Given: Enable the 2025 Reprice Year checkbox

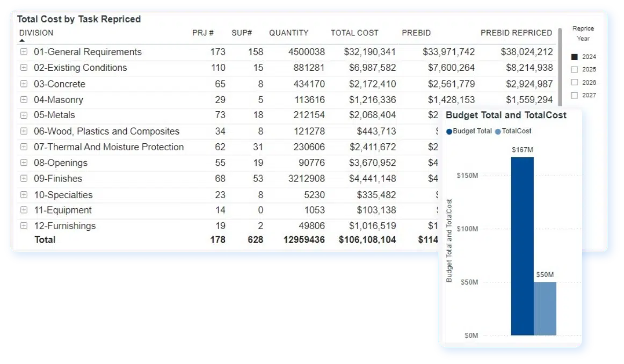Looking at the screenshot, I should click(x=574, y=69).
